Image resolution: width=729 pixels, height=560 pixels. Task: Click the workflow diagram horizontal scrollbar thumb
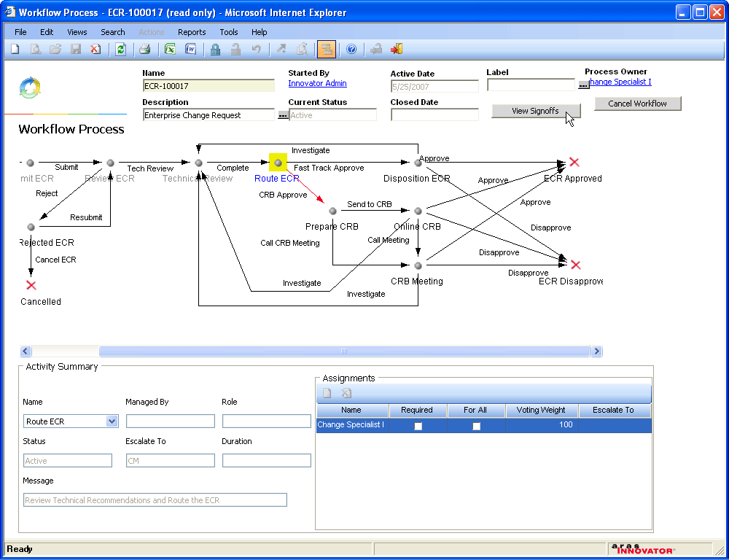point(343,351)
